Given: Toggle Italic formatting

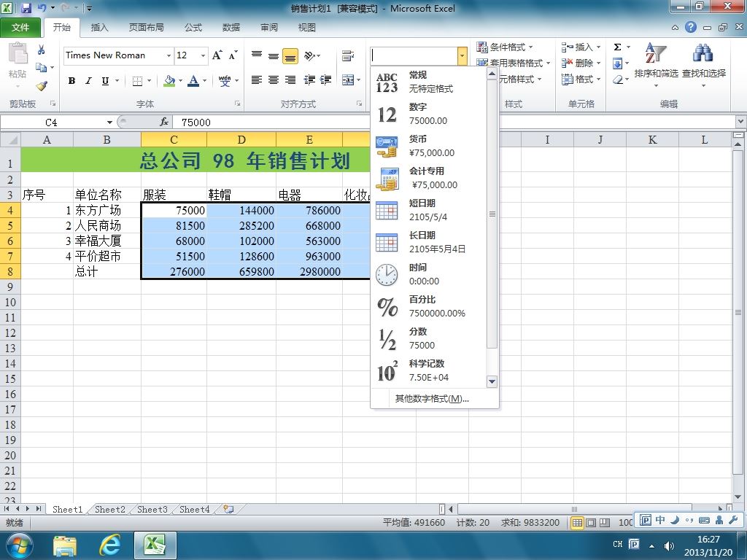Looking at the screenshot, I should click(x=88, y=81).
